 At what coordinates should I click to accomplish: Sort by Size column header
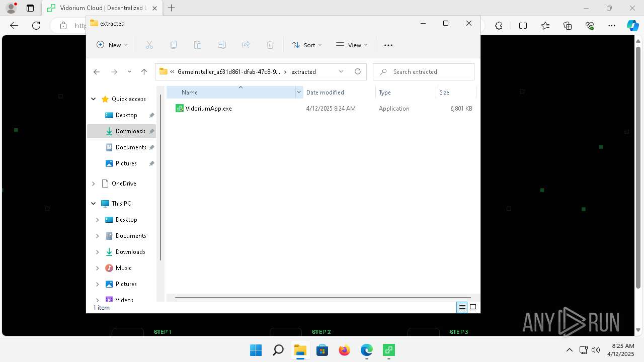[456, 92]
